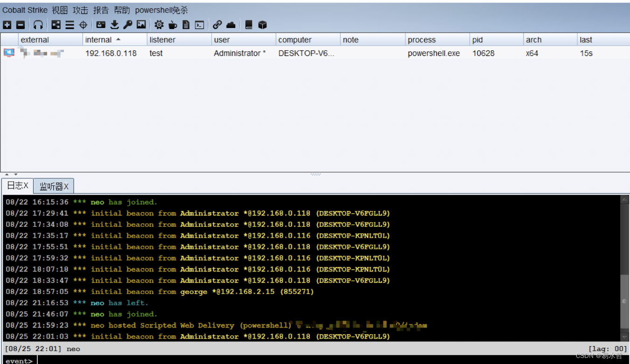
Task: Show the targets view with the crosshair icon
Action: tap(83, 25)
